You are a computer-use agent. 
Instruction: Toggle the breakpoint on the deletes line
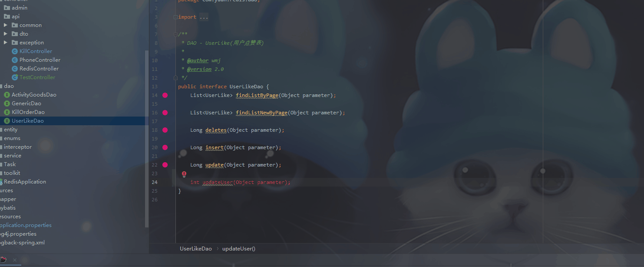[x=165, y=130]
